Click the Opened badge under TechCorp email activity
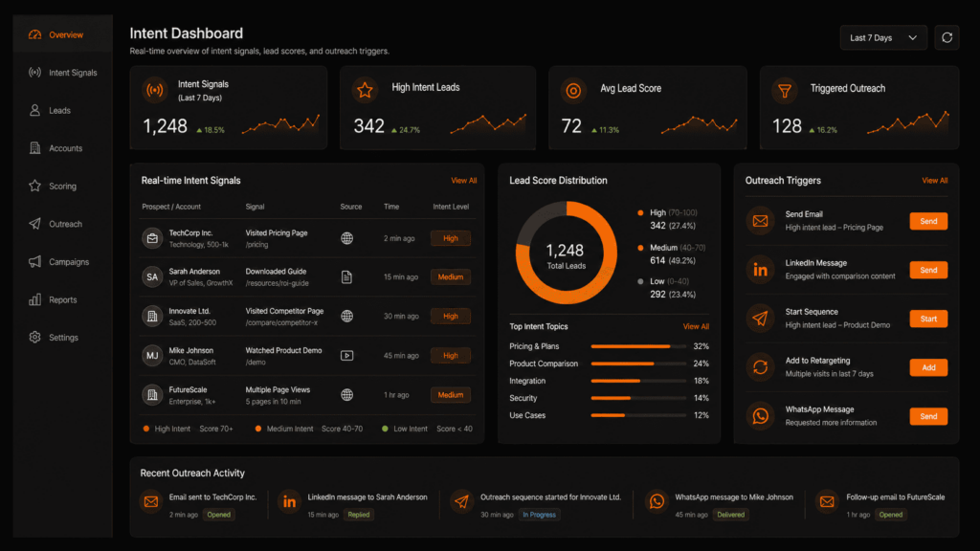980x551 pixels. [x=219, y=514]
